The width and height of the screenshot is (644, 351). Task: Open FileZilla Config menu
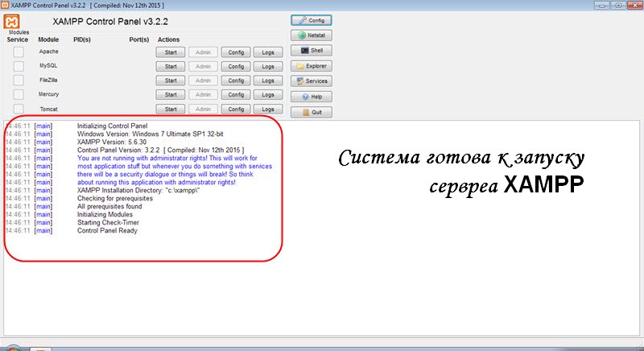[x=236, y=81]
